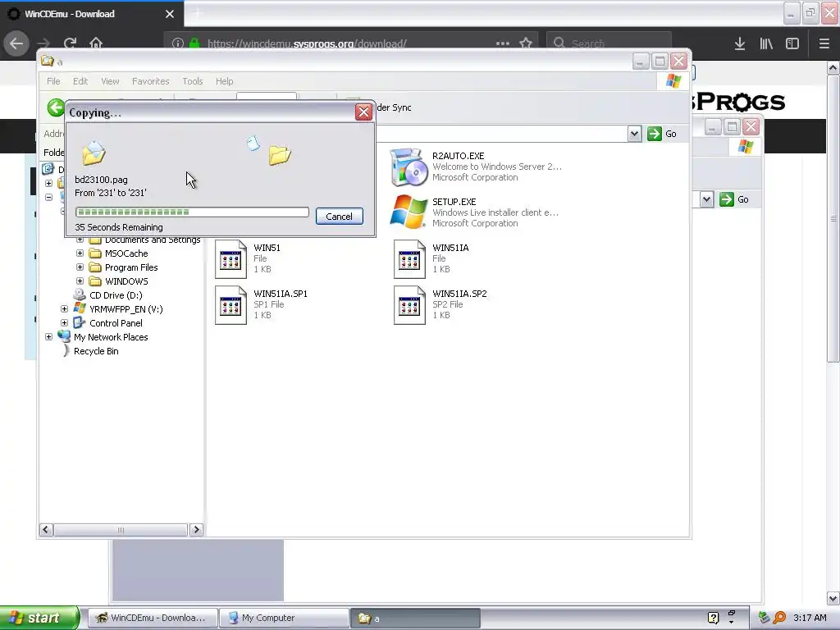Open the Help menu

pos(225,81)
